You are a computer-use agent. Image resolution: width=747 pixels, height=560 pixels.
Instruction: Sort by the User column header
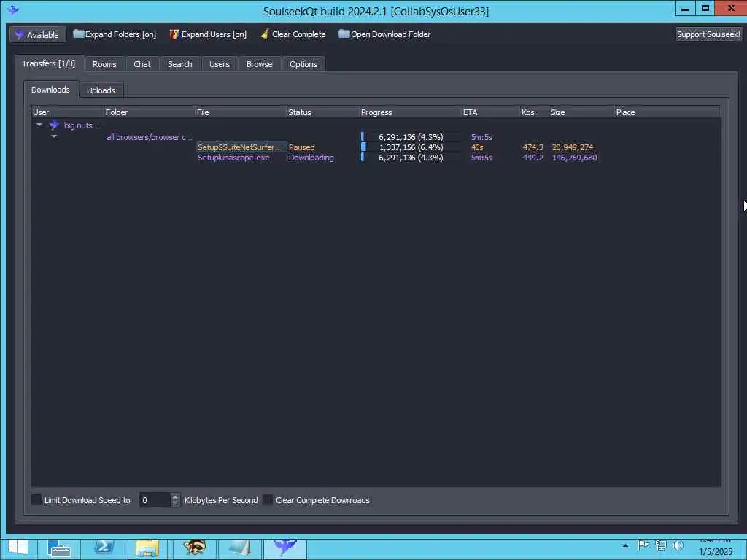click(67, 112)
